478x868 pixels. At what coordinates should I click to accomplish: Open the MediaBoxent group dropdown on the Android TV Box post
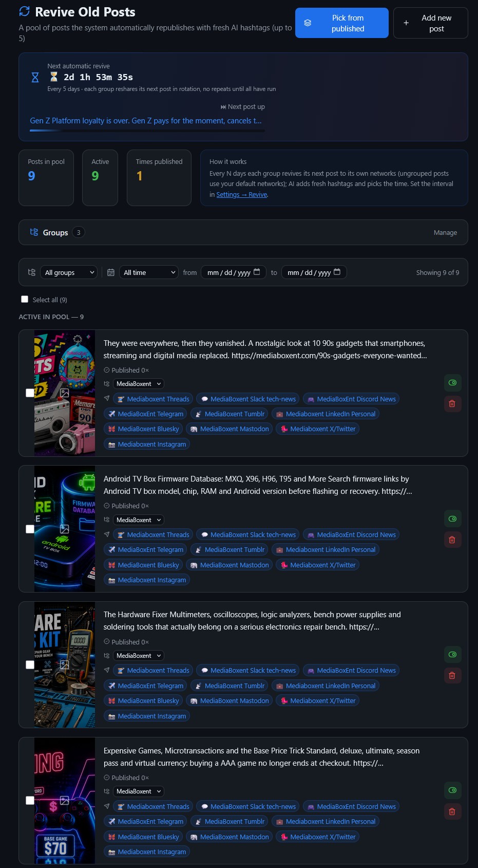(x=138, y=520)
